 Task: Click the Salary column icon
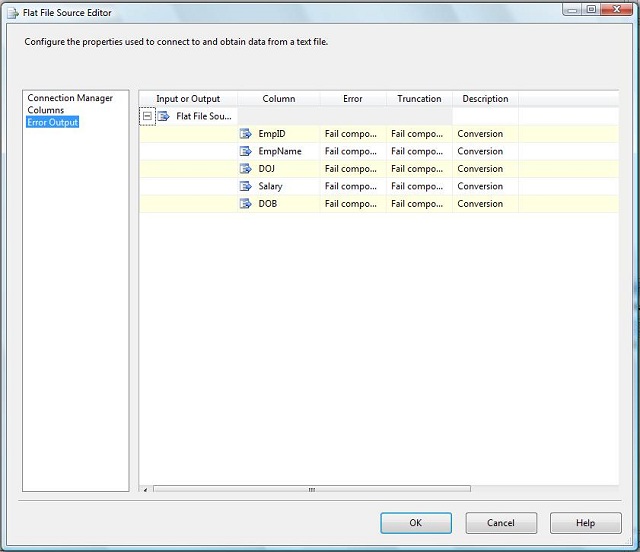point(246,186)
